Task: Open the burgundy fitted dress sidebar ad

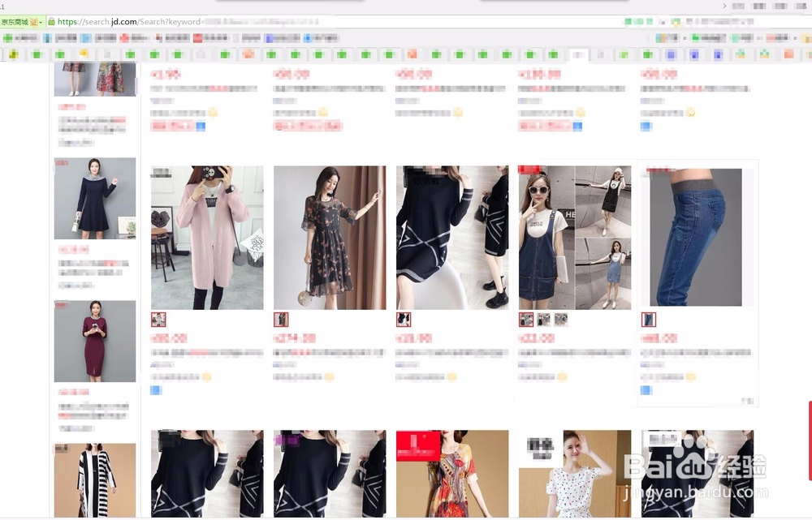Action: pos(95,341)
